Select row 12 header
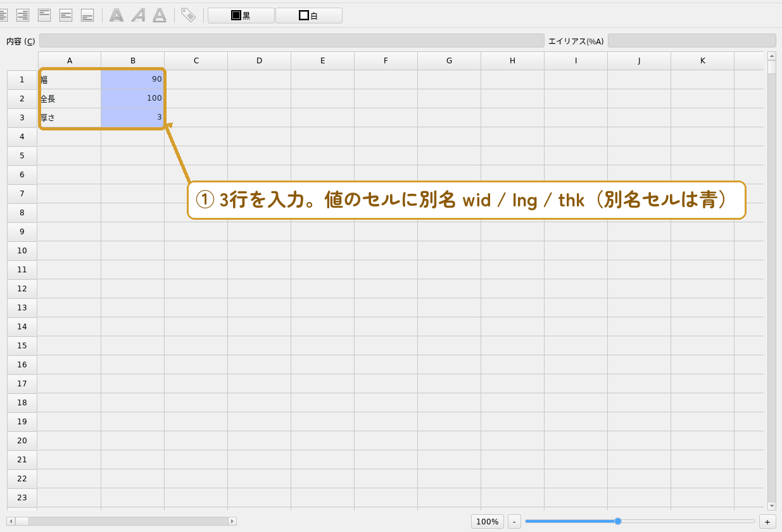Viewport: 782px width, 532px height. tap(22, 289)
